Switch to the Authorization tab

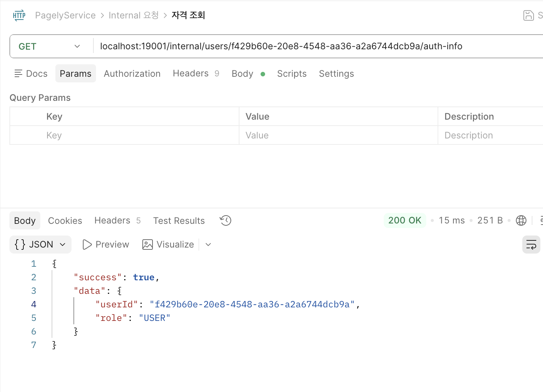pyautogui.click(x=132, y=74)
